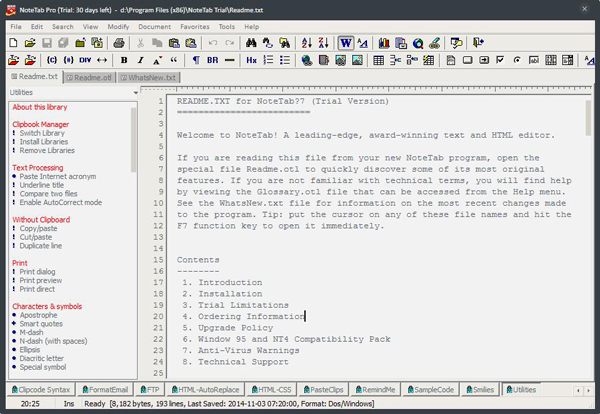This screenshot has width=600, height=414.
Task: Open the File menu
Action: (16, 27)
